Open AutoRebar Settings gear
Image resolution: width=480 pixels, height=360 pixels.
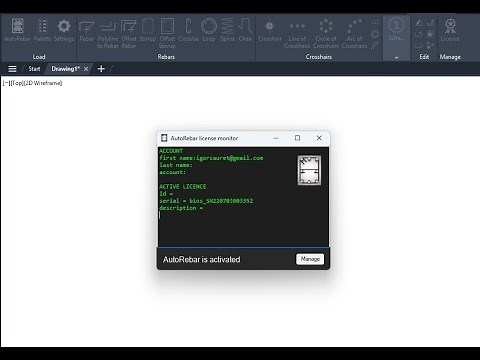point(64,30)
